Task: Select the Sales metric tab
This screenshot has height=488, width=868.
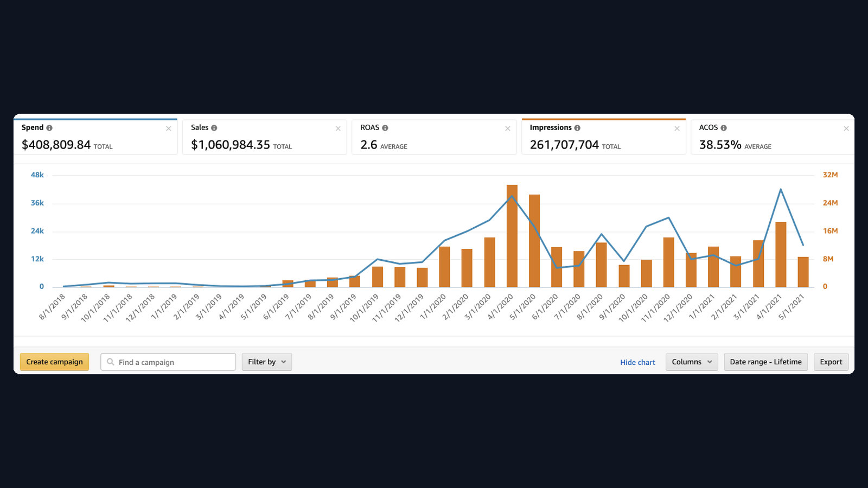Action: coord(265,137)
